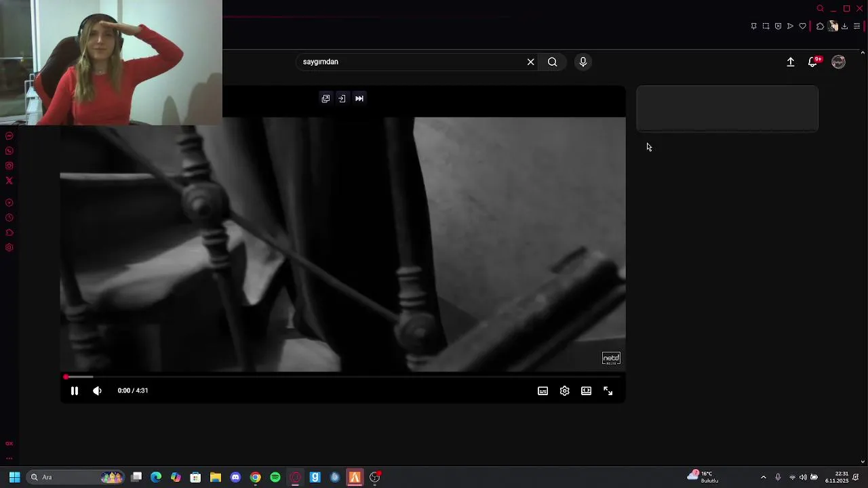
Task: Pop out the video with the detach icon
Action: (x=325, y=98)
